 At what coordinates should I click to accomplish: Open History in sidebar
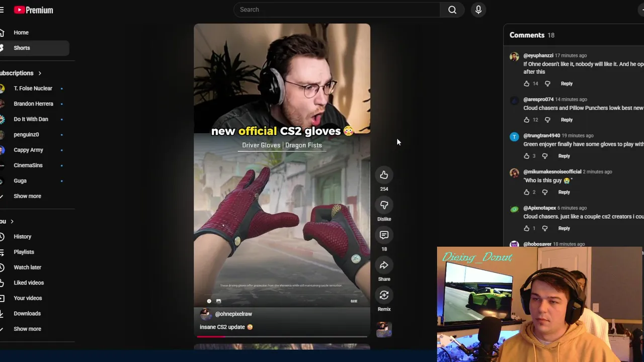click(x=22, y=236)
